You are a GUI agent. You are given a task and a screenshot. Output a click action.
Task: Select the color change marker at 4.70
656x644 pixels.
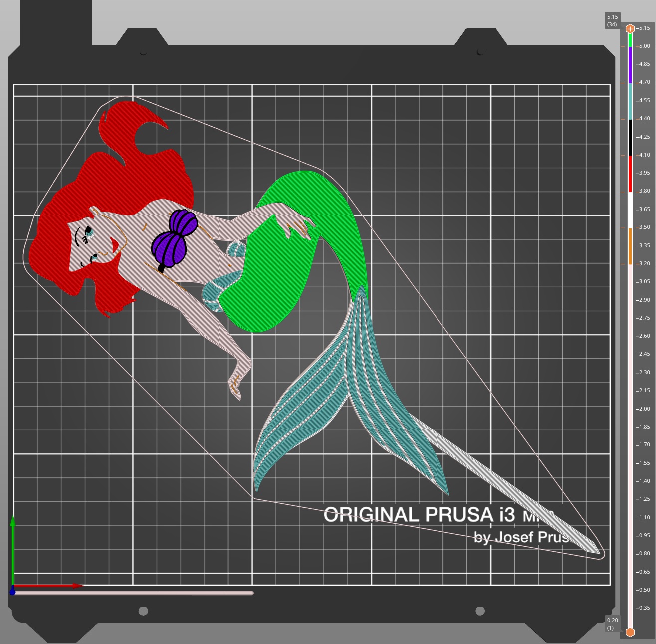point(623,83)
